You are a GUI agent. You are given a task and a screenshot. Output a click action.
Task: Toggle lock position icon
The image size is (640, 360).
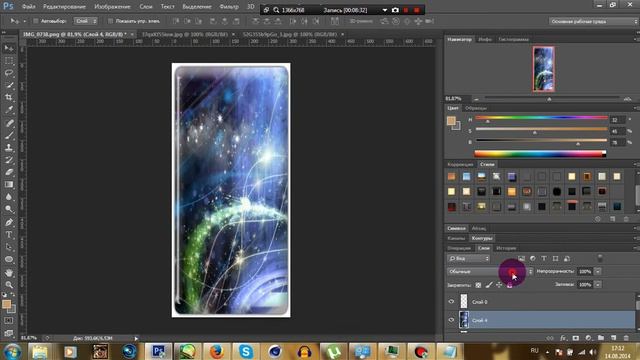click(499, 285)
